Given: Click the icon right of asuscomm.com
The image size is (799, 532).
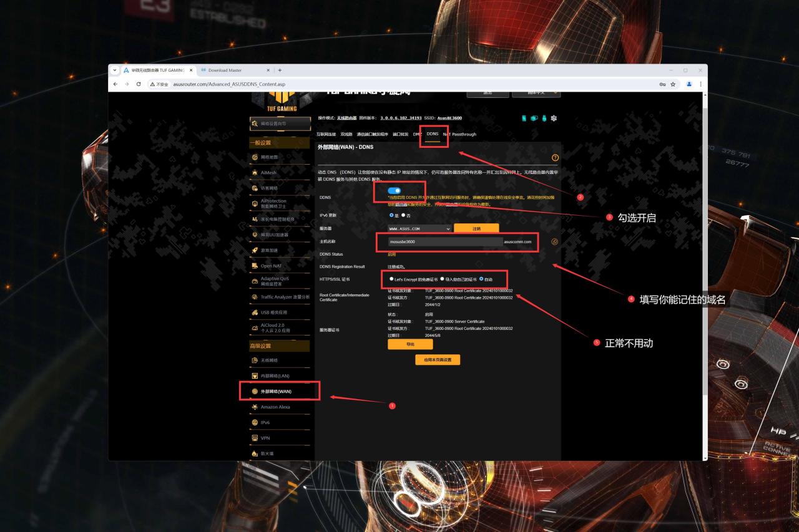Looking at the screenshot, I should 554,241.
